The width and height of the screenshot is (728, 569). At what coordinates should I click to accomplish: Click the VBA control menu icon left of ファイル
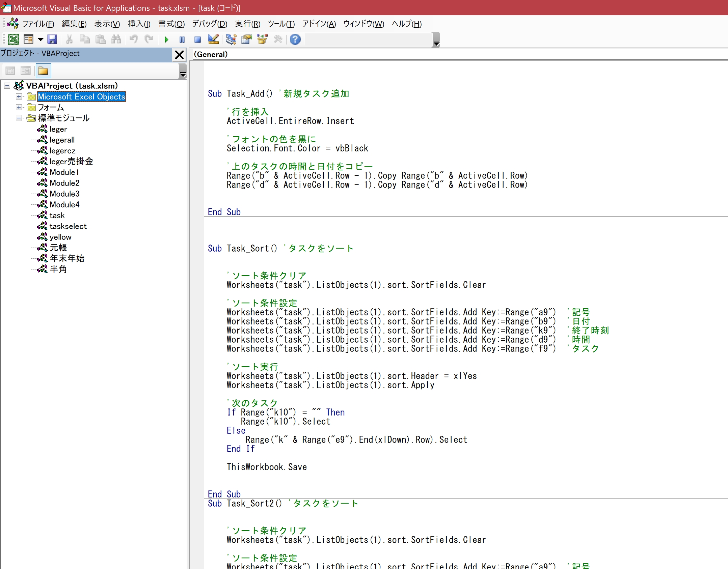[12, 23]
